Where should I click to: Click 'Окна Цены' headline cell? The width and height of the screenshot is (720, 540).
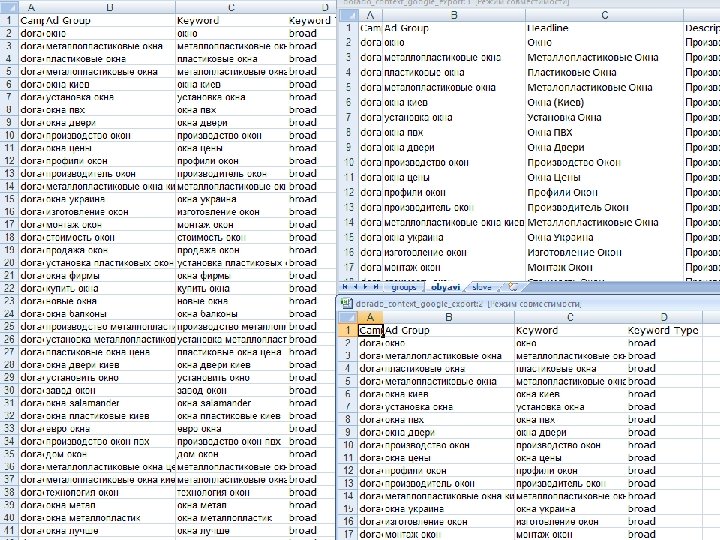(605, 177)
